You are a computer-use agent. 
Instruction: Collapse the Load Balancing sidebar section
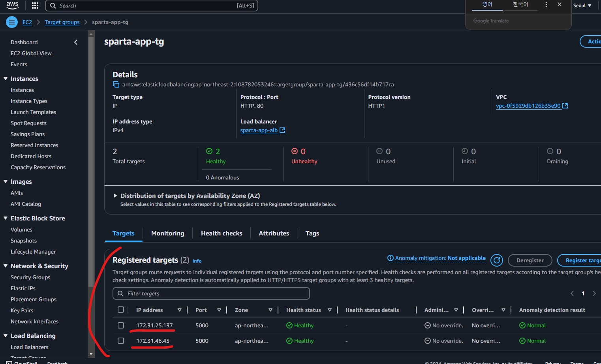[6, 336]
